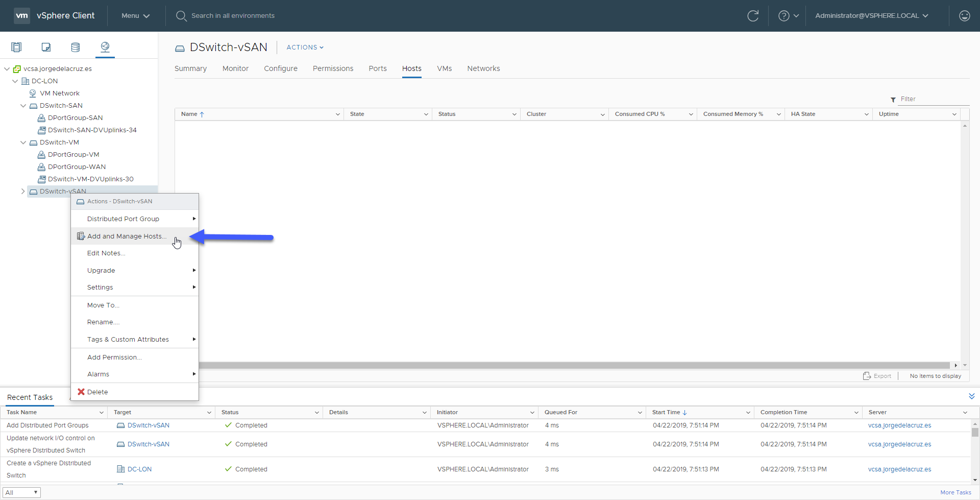Select the DPortGroup-WAN port group icon
This screenshot has height=500, width=980.
tap(41, 167)
